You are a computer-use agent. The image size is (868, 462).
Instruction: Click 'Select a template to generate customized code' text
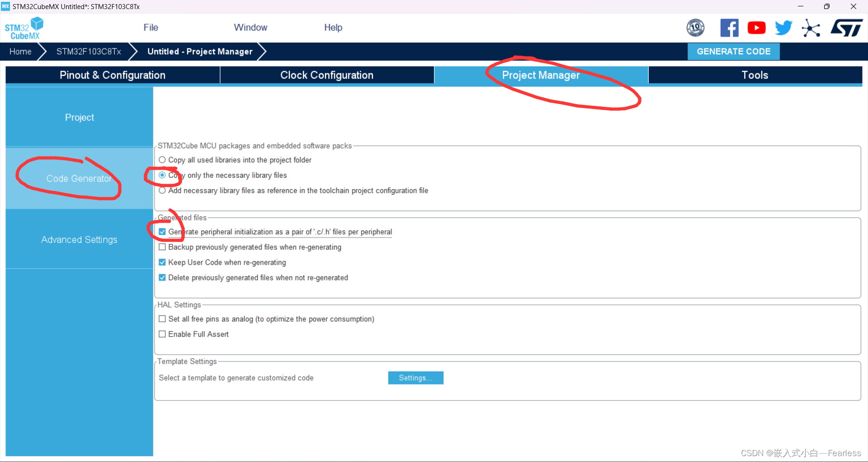(x=236, y=378)
